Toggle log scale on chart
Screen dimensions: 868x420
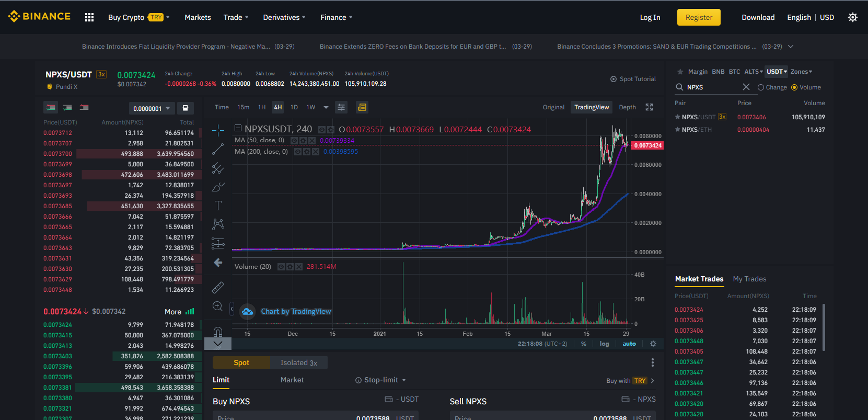(605, 344)
